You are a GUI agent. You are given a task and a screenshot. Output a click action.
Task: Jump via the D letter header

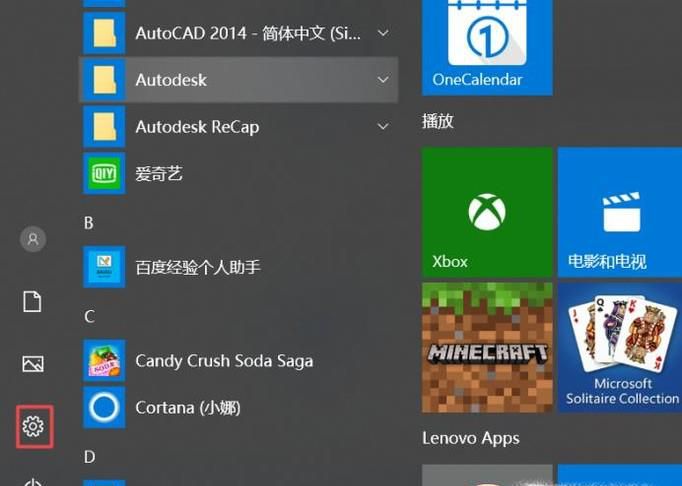(89, 457)
